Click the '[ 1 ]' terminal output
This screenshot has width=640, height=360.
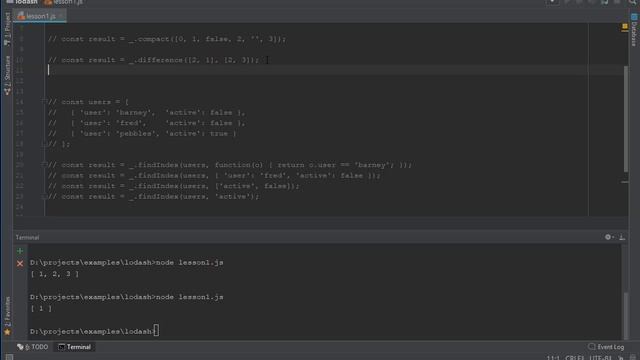(41, 308)
